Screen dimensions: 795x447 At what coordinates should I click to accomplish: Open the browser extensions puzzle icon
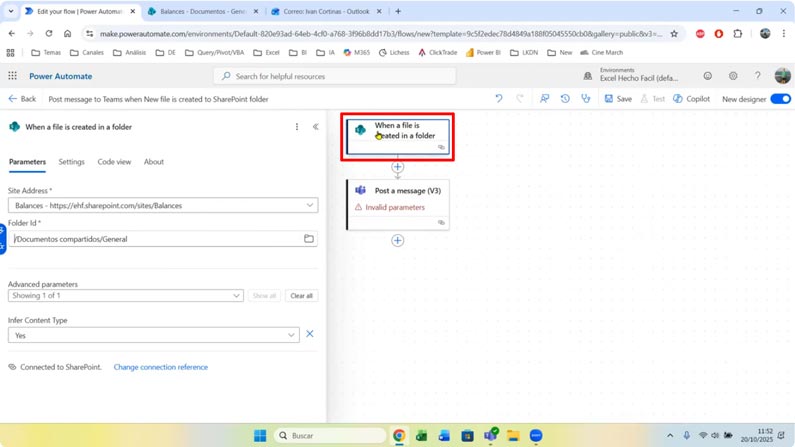[738, 33]
